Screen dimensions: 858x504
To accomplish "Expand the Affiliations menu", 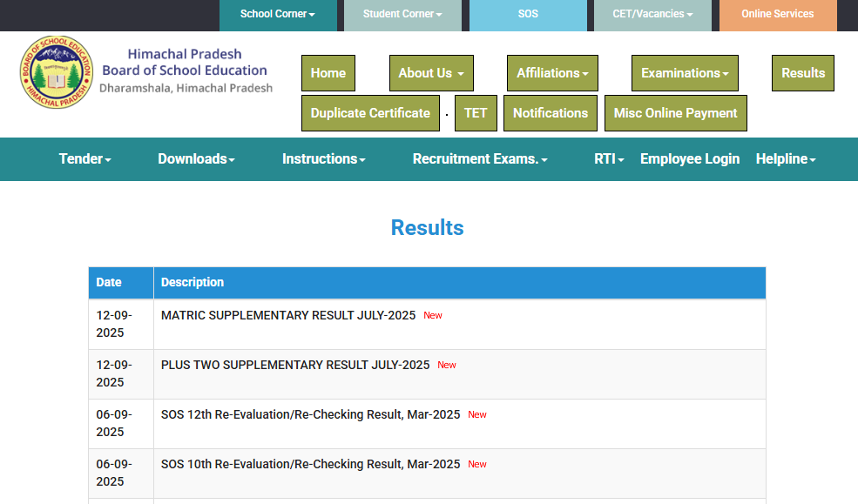I will click(552, 73).
